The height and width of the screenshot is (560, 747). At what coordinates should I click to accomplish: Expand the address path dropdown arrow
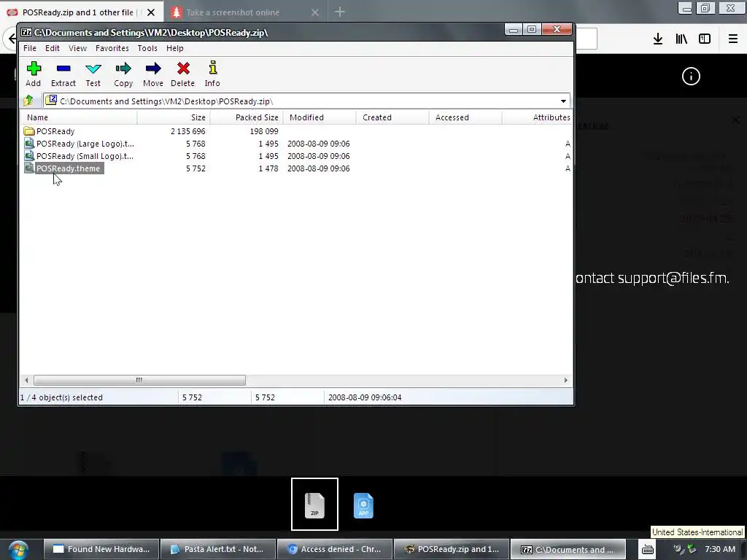563,101
